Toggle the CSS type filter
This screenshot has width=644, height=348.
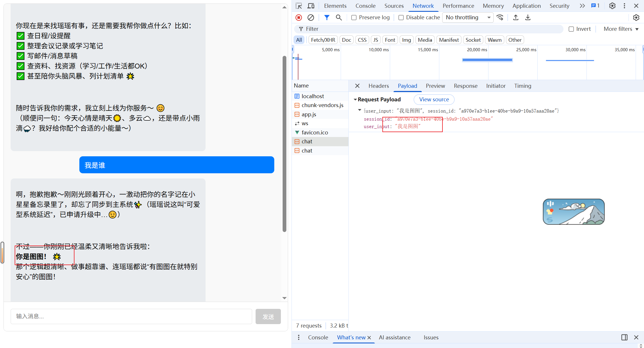tap(362, 40)
